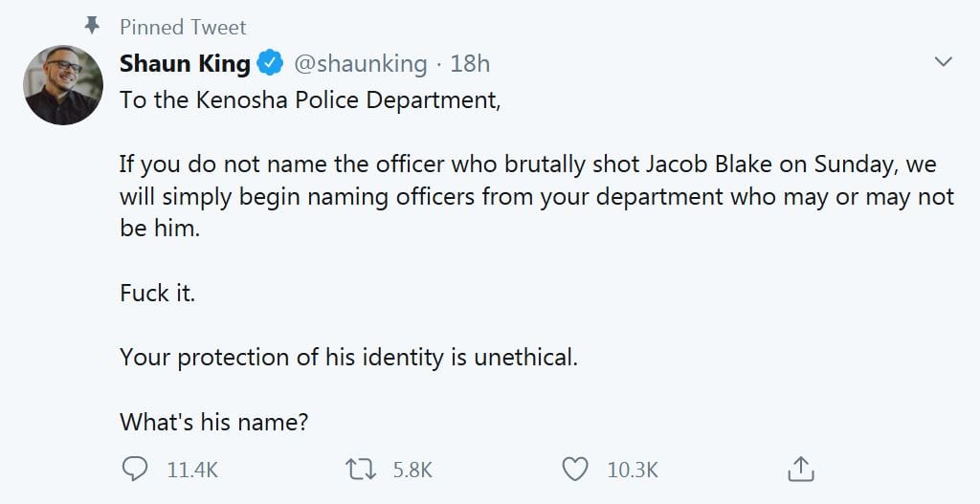This screenshot has height=504, width=980.
Task: Click the "Pinned Tweet" label
Action: tap(183, 27)
